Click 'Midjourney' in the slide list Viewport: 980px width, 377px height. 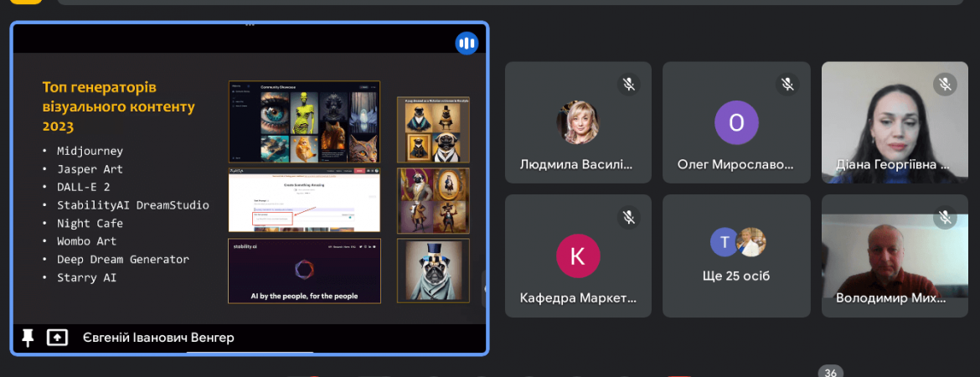click(x=90, y=152)
